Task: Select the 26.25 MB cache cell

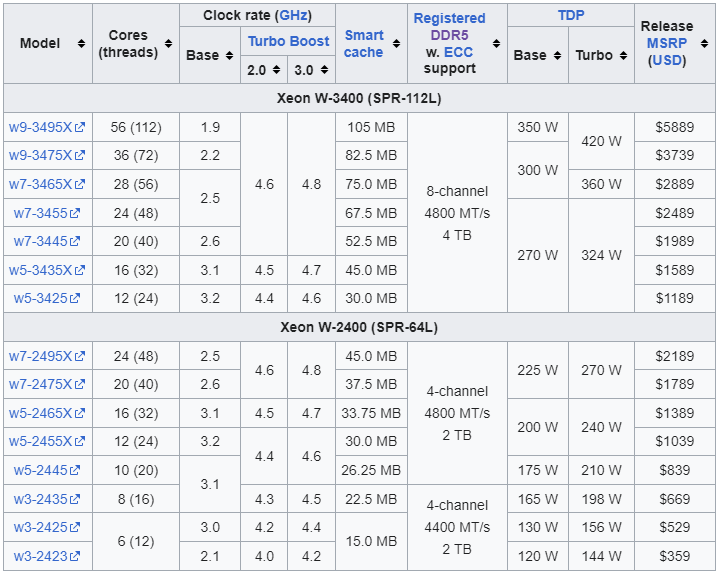Action: [x=371, y=471]
